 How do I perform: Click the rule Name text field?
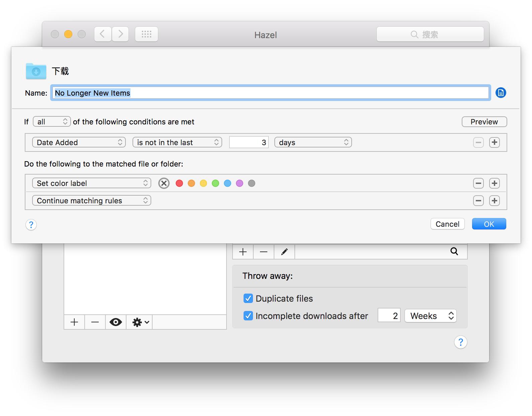pyautogui.click(x=270, y=93)
